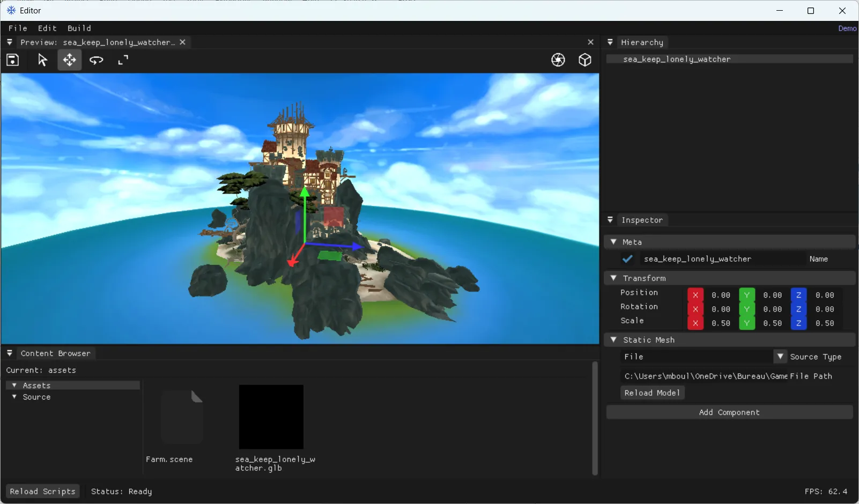Open the Source Type dropdown
859x504 pixels.
point(780,357)
